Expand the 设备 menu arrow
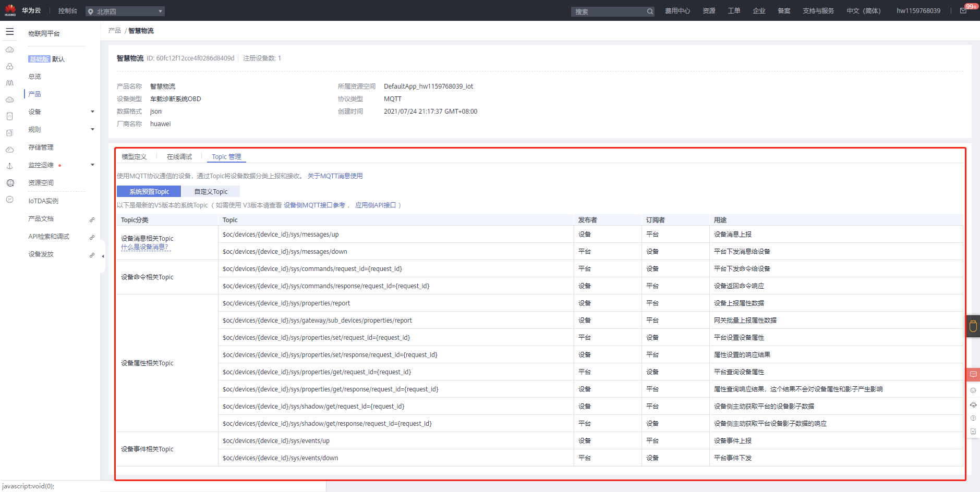 tap(92, 112)
